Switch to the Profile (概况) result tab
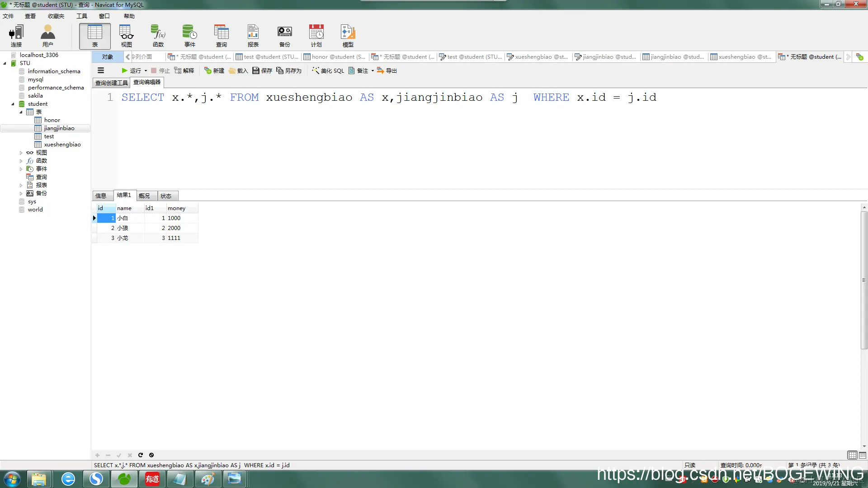 (x=144, y=196)
